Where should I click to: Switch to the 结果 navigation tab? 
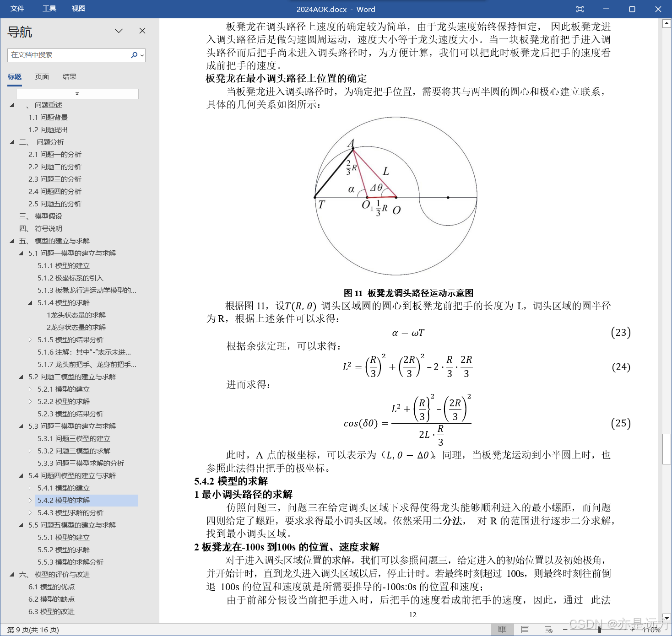click(x=70, y=76)
